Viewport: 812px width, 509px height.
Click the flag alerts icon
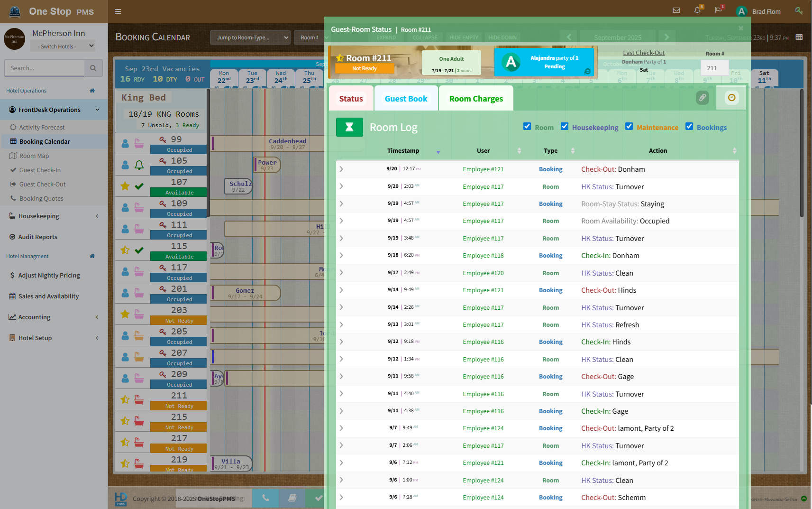[718, 10]
